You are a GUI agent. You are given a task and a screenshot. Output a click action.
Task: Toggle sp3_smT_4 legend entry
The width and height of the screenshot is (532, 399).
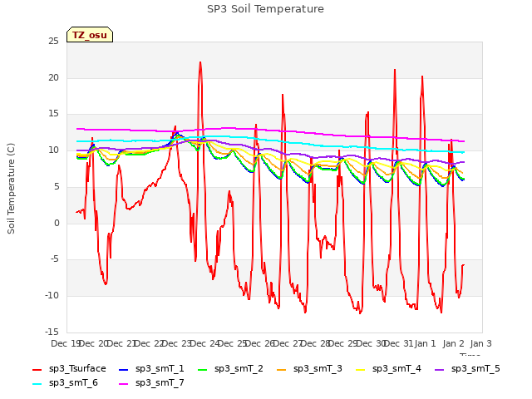[x=388, y=369]
